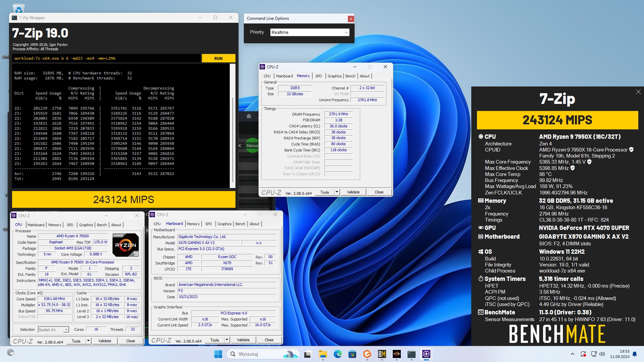Open the Mainboard tab in the Memory CPU-Z window
The height and width of the screenshot is (362, 644).
click(284, 76)
